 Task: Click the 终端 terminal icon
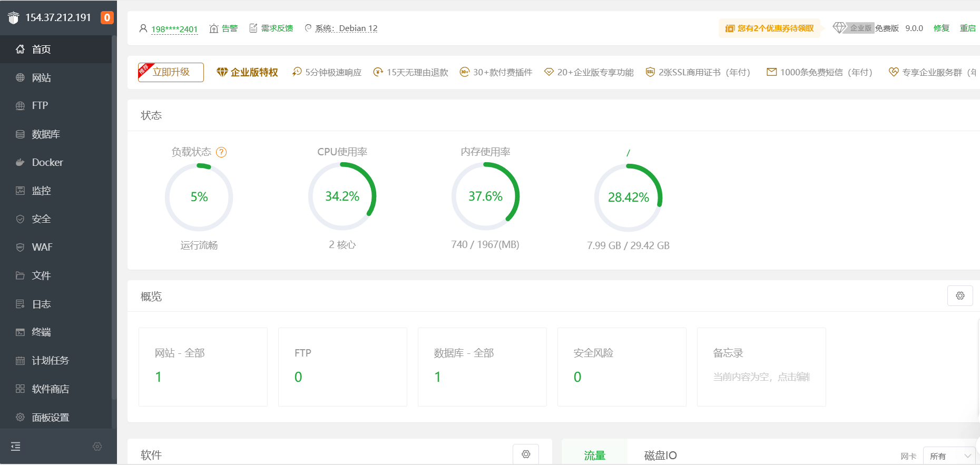[20, 332]
